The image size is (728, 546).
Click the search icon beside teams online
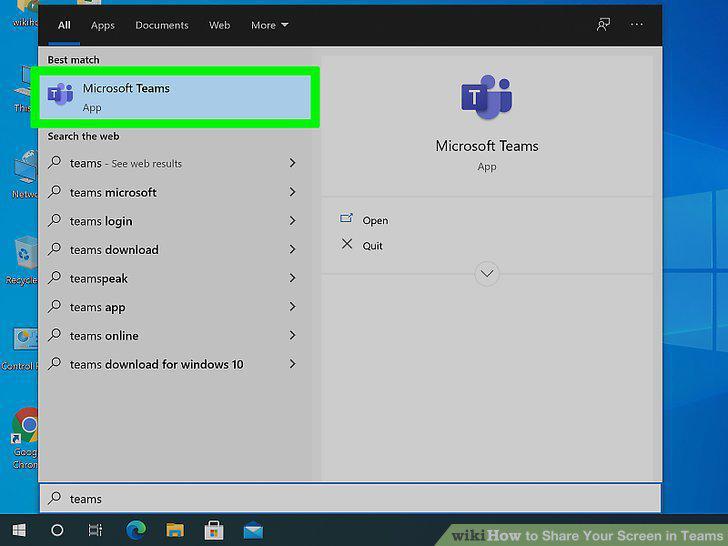point(55,335)
